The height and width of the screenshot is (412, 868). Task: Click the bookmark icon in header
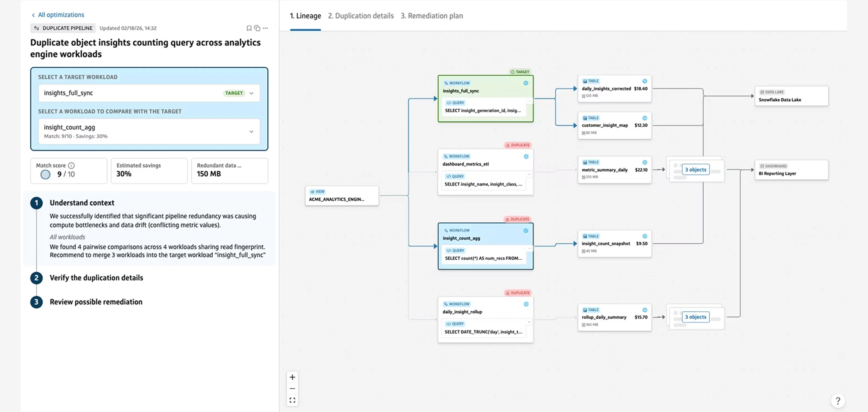249,28
